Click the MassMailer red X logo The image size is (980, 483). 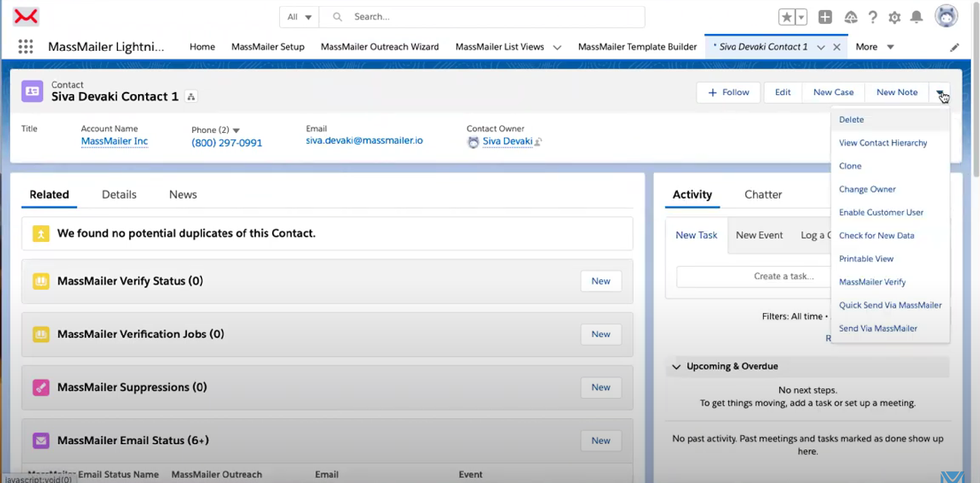pos(26,17)
